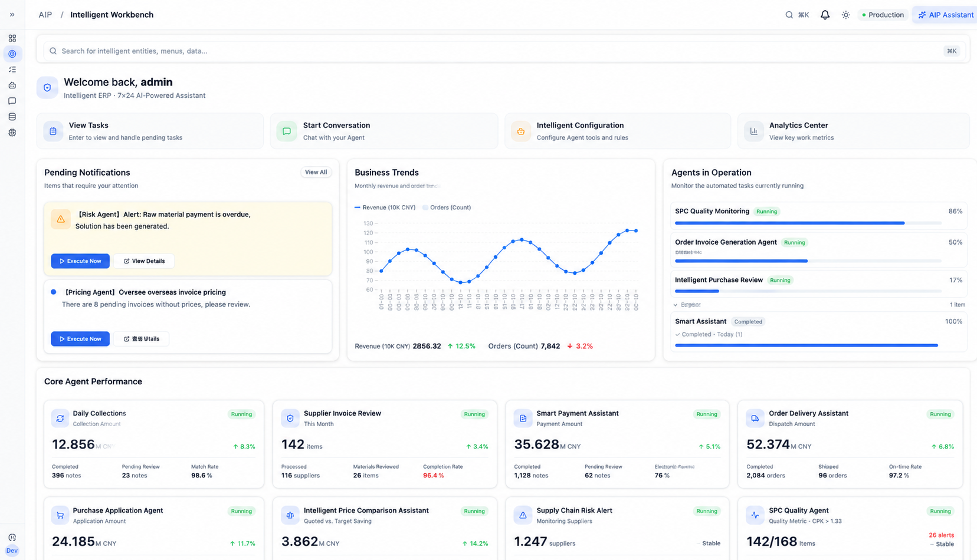This screenshot has height=560, width=977.
Task: Open the chat bubble icon in sidebar
Action: pos(12,101)
